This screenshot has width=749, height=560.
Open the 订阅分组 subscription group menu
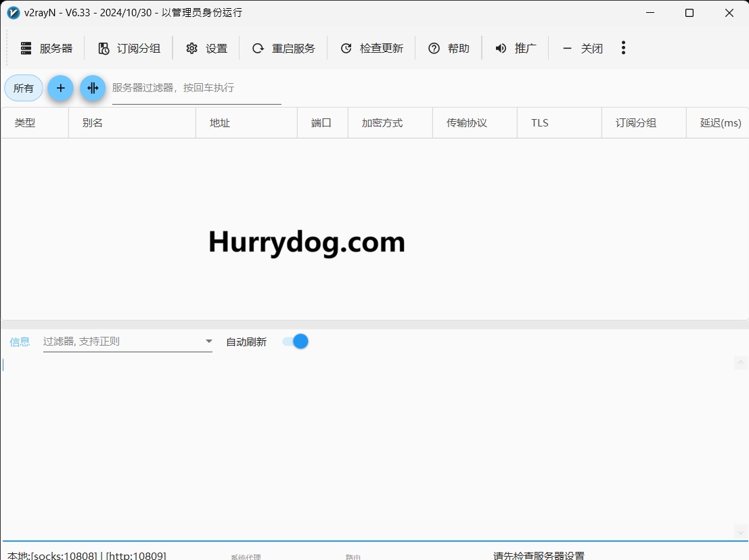[x=129, y=48]
